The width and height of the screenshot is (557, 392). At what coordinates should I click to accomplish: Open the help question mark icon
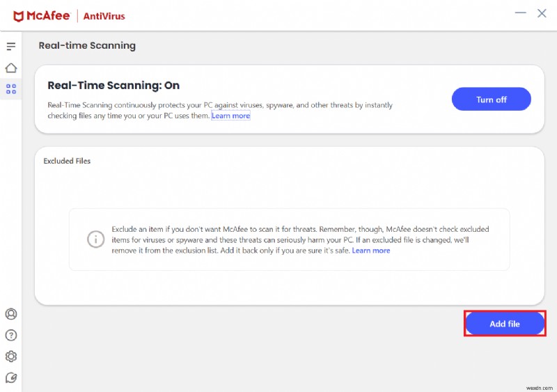click(10, 335)
